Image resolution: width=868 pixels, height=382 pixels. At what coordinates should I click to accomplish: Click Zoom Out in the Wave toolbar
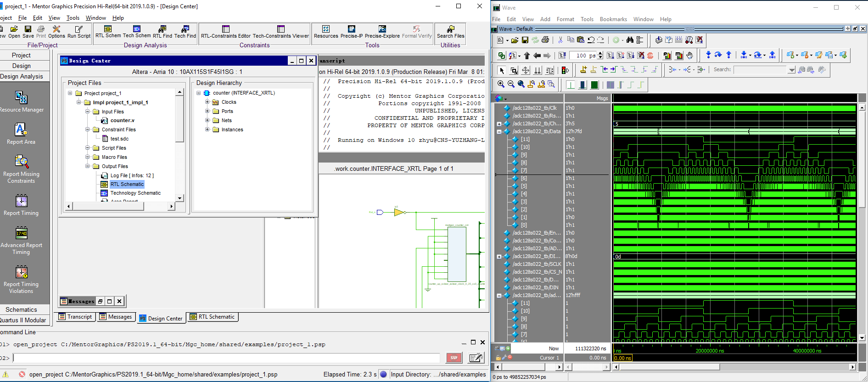point(511,84)
